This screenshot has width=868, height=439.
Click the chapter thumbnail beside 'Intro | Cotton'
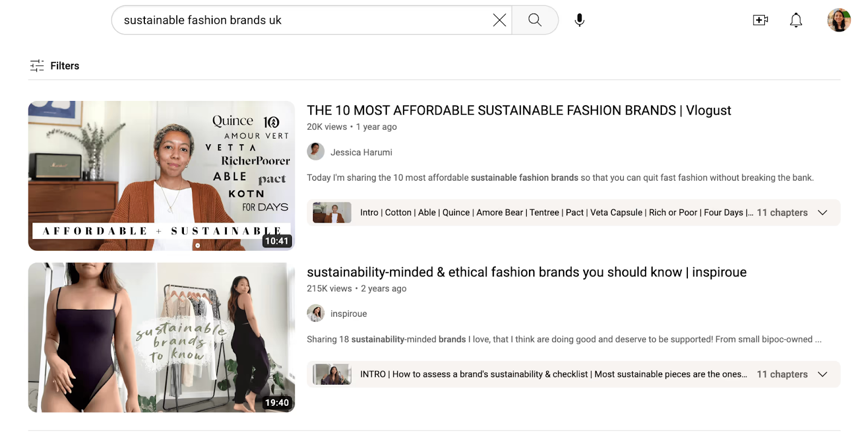click(x=332, y=213)
